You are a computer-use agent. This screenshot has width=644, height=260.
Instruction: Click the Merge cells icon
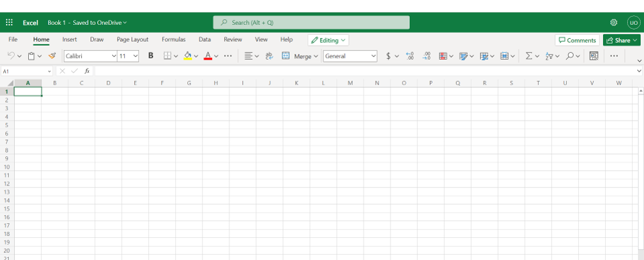click(x=286, y=56)
